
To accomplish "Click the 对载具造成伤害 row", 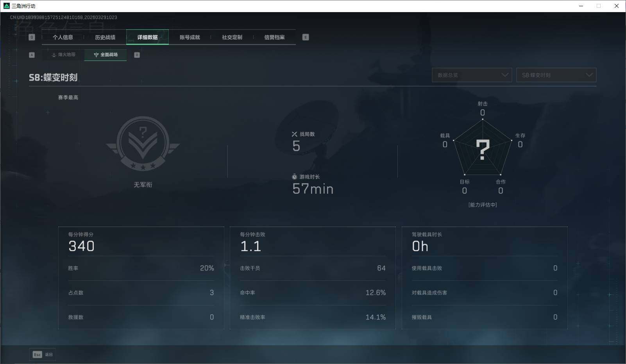I will pos(485,293).
